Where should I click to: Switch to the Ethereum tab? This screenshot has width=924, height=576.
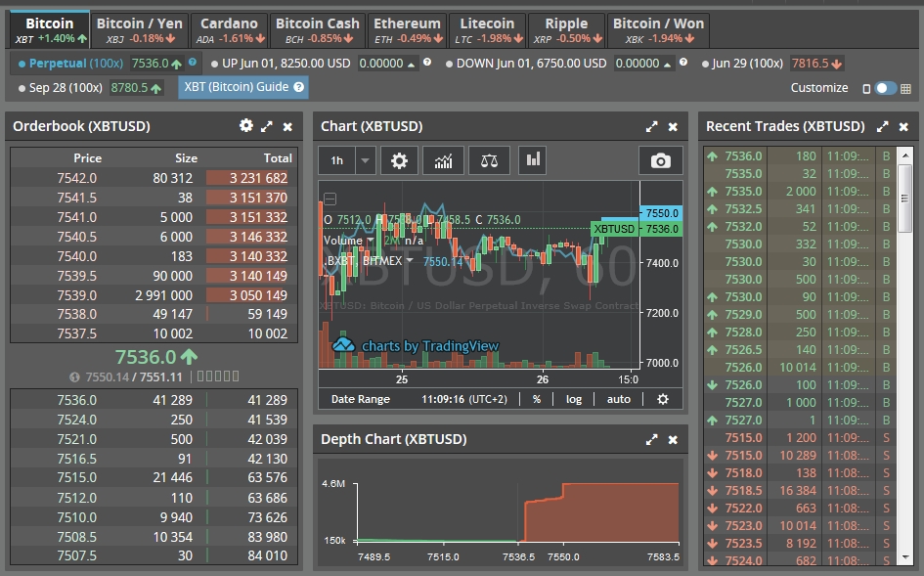407,29
